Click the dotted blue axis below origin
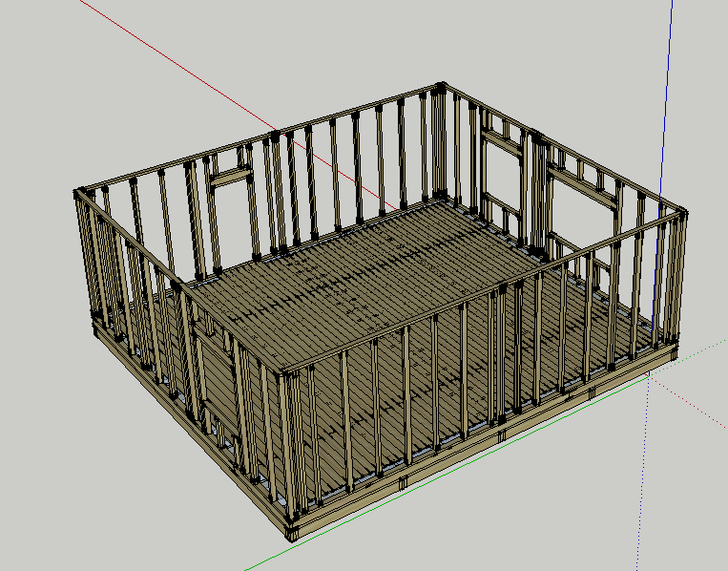The width and height of the screenshot is (728, 571). 642,473
